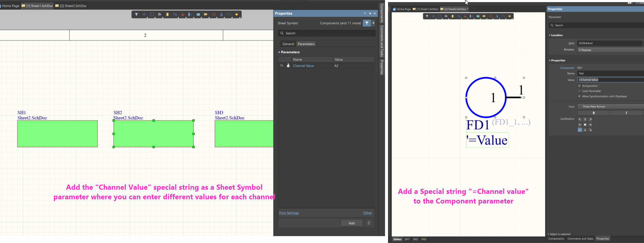Image resolution: width=644 pixels, height=243 pixels.
Task: Select the place wire tool in left window toolbar
Action: pos(175,14)
